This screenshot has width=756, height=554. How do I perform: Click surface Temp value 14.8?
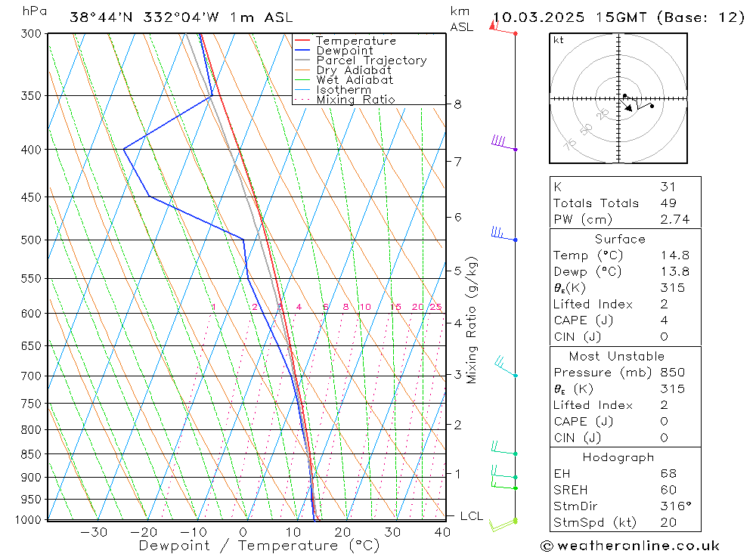coord(674,255)
